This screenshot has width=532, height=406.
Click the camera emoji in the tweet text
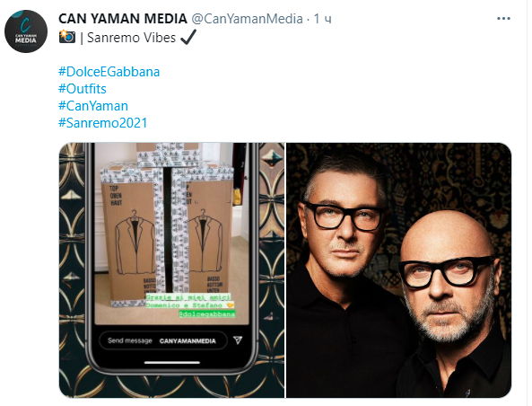(67, 37)
